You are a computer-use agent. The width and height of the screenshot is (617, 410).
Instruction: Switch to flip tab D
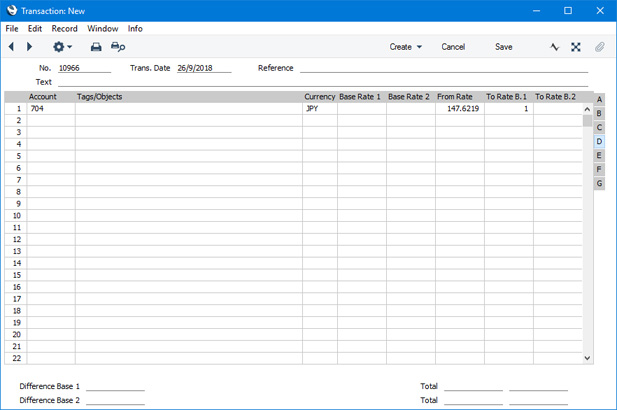(x=599, y=141)
